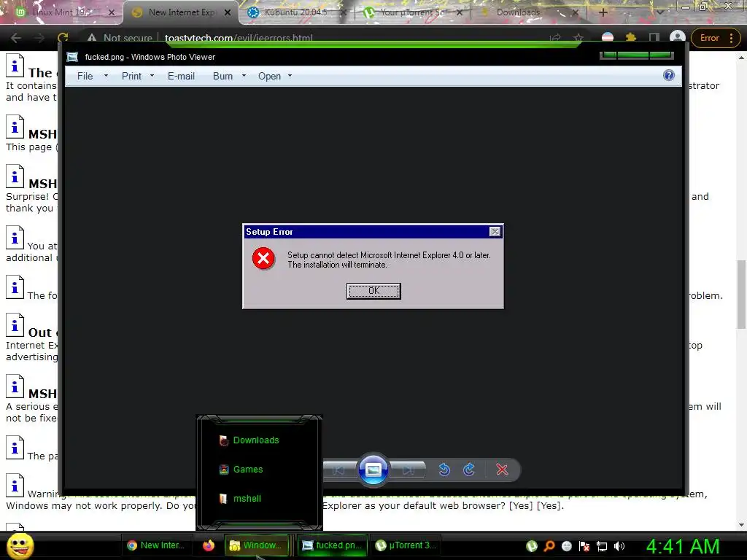Expand the Burn dropdown arrow
747x560 pixels.
pos(244,76)
